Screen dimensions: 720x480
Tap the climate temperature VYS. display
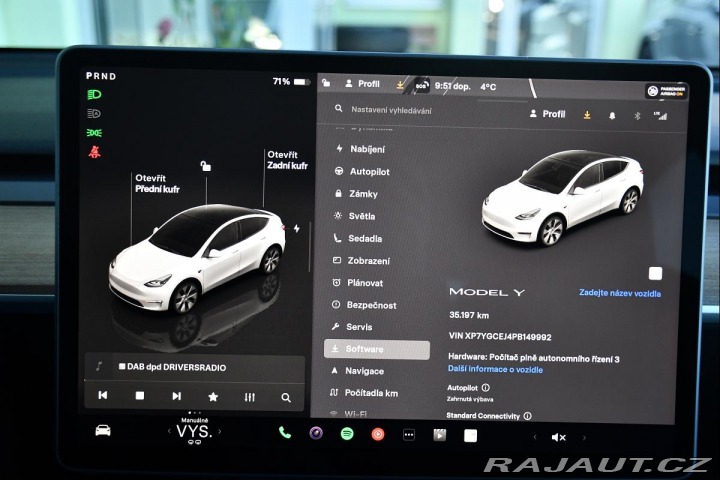pyautogui.click(x=194, y=431)
